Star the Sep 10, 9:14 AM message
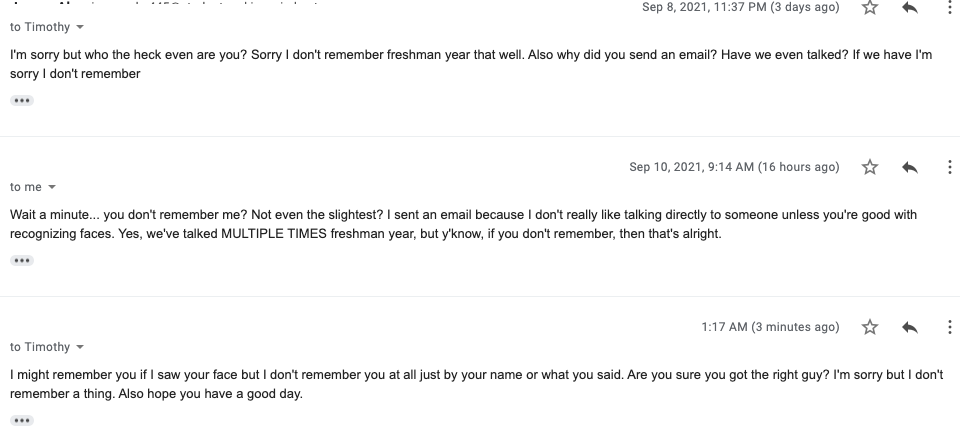The width and height of the screenshot is (972, 448). click(870, 167)
